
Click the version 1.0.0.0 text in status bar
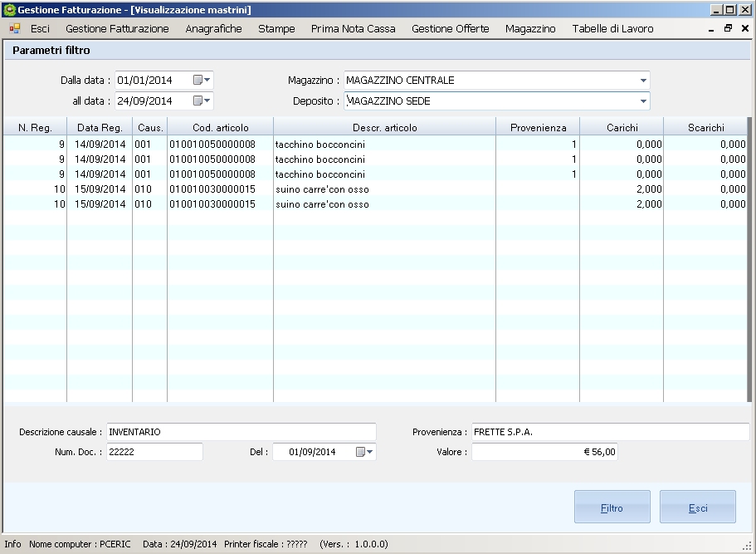click(x=354, y=544)
